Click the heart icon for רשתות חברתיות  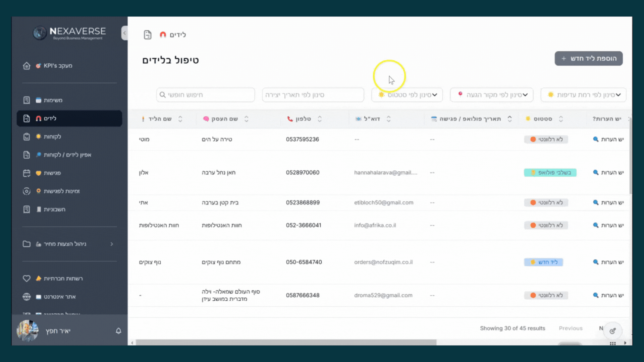pyautogui.click(x=26, y=279)
